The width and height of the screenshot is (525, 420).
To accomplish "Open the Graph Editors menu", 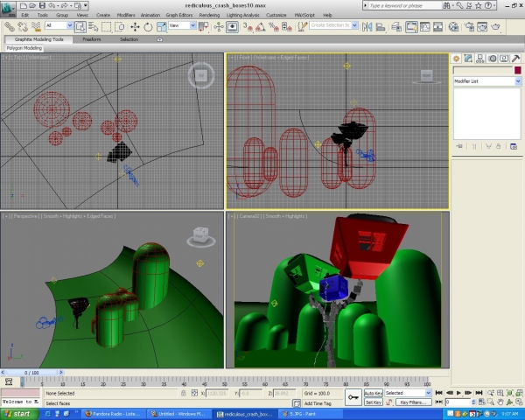I will click(x=179, y=15).
